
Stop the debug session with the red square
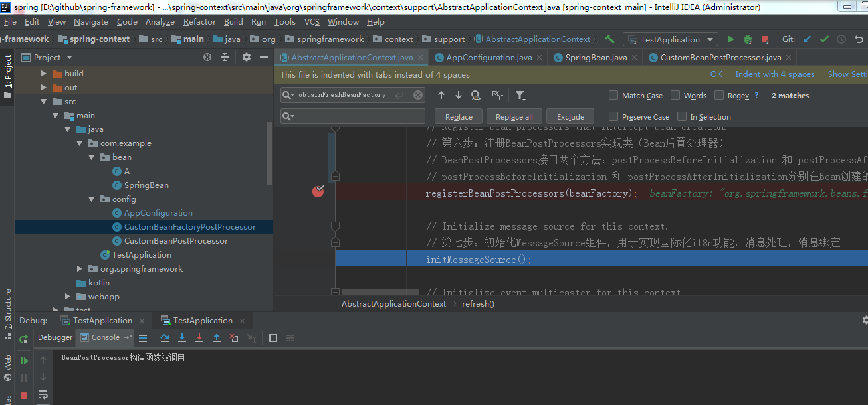pyautogui.click(x=24, y=395)
